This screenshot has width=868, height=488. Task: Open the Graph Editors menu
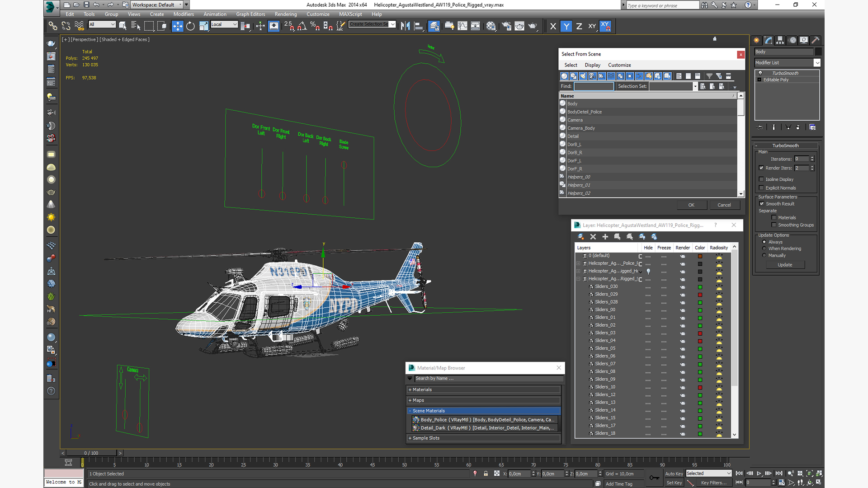click(250, 14)
